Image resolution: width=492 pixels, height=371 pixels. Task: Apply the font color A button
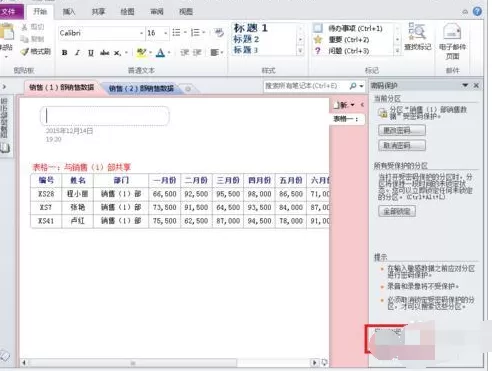point(160,52)
